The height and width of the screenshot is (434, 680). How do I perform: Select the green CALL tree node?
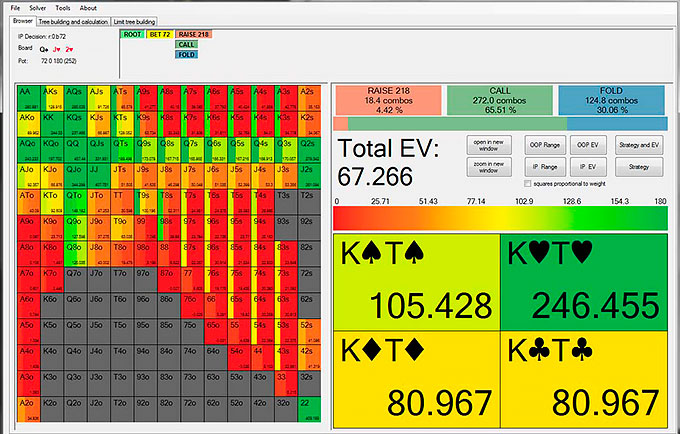pyautogui.click(x=186, y=44)
